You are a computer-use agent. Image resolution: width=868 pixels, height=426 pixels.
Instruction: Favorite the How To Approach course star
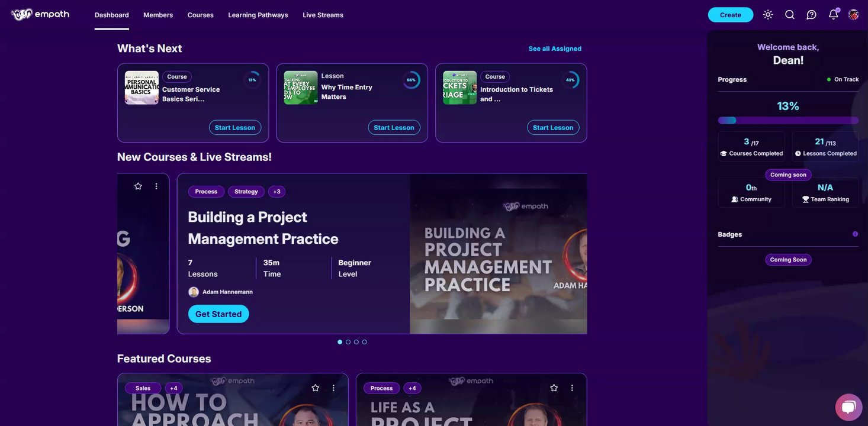tap(315, 388)
